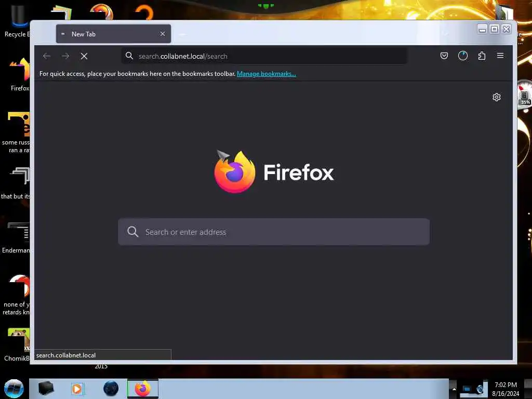Click the magnifier icon in URL bar

tap(129, 56)
